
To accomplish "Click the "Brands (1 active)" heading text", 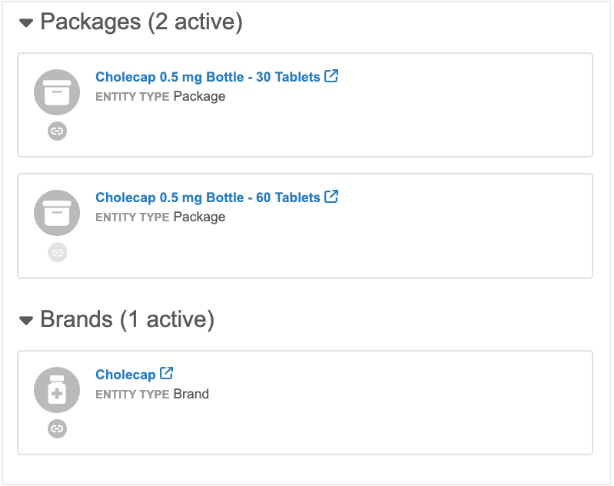I will coord(127,320).
